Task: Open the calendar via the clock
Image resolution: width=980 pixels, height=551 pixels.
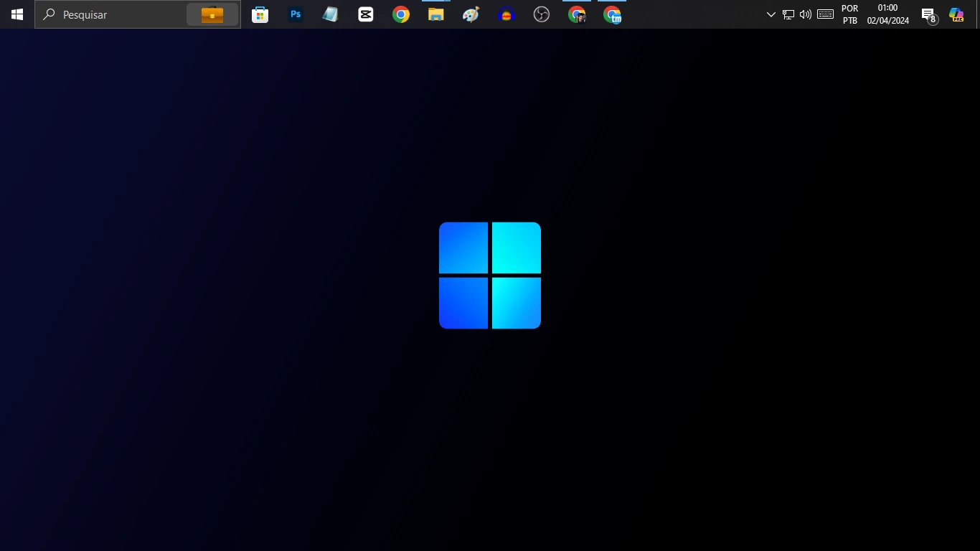Action: coord(887,14)
